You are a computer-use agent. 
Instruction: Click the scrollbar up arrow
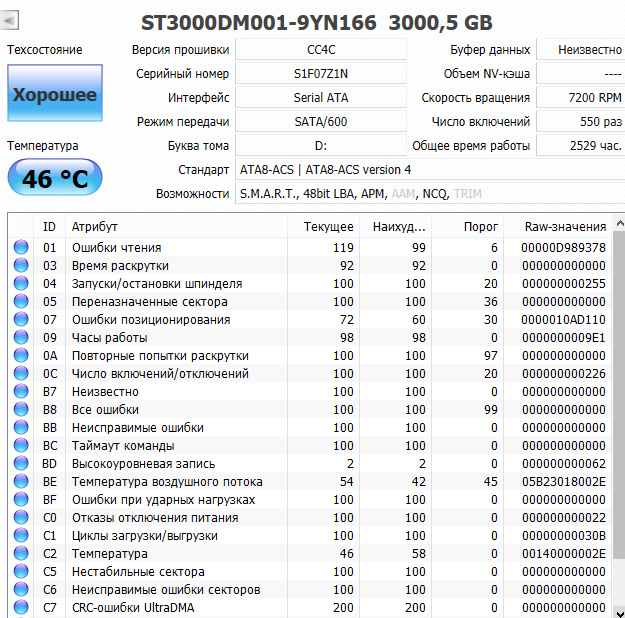tap(619, 223)
